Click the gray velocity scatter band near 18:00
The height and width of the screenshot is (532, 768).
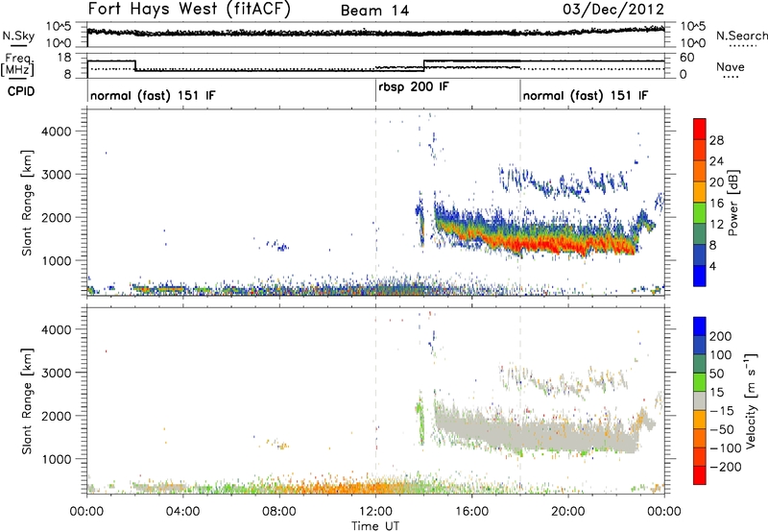(x=520, y=433)
